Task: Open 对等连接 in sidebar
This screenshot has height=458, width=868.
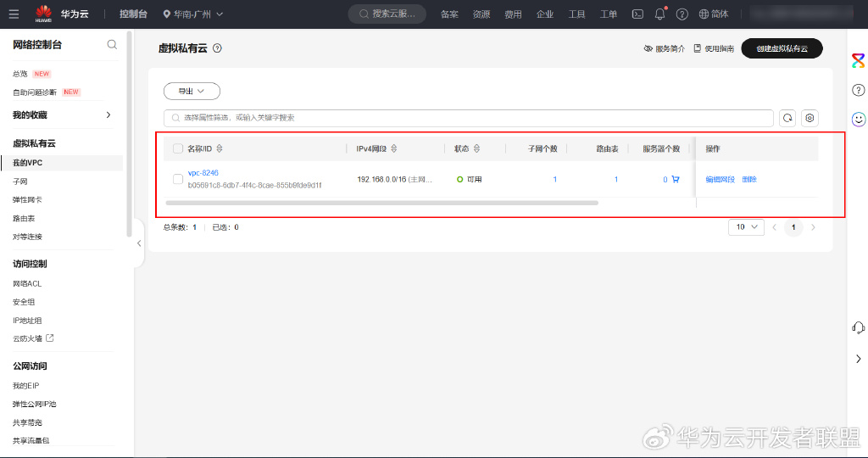Action: 27,237
